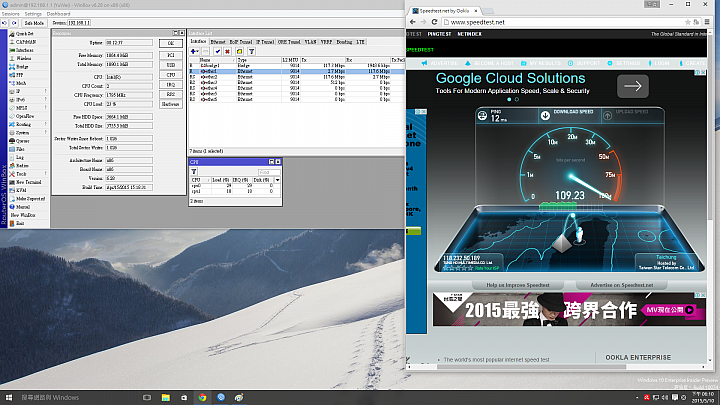720x405 pixels.
Task: Switch to VLAN tab in Interface List
Action: [x=310, y=42]
